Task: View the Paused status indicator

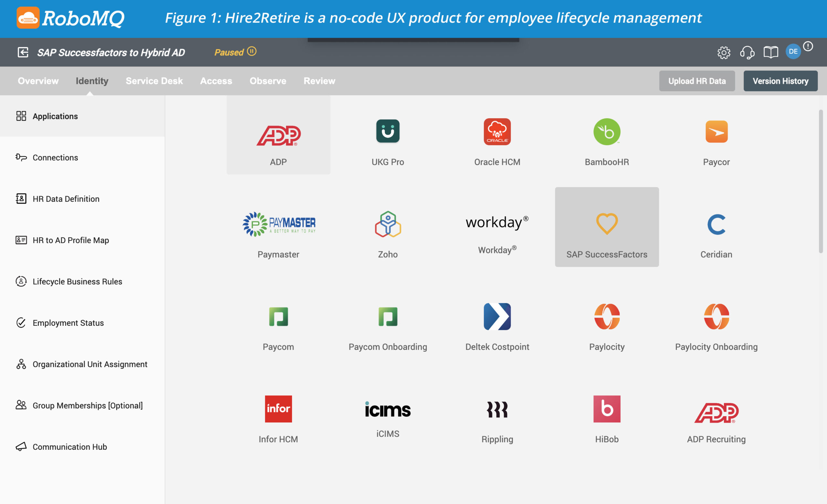Action: [235, 52]
